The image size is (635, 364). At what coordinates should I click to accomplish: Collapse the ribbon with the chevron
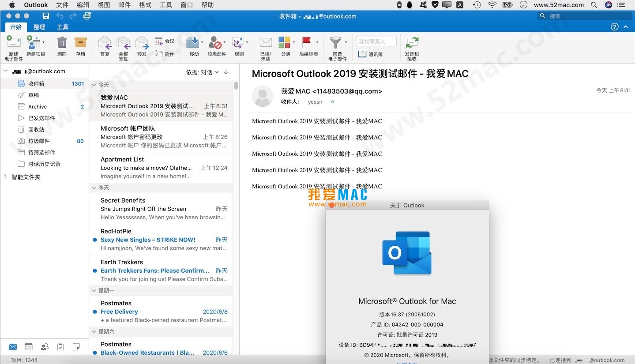tap(626, 27)
